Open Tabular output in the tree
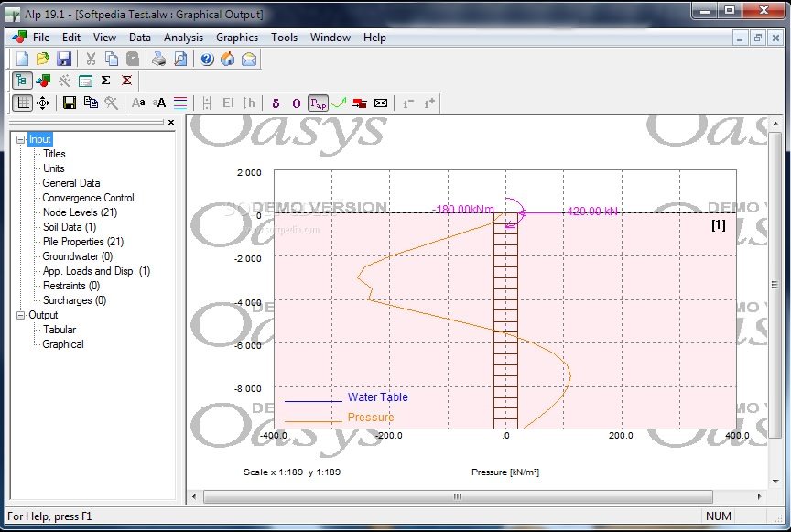 click(60, 330)
